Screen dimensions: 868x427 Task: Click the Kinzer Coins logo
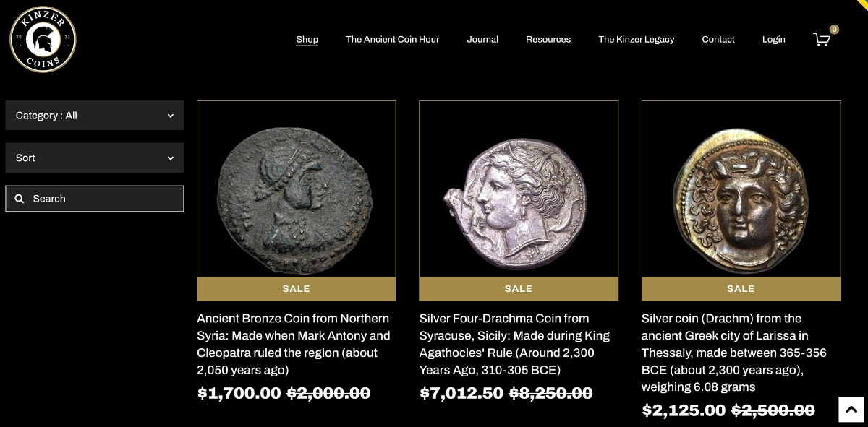(43, 39)
